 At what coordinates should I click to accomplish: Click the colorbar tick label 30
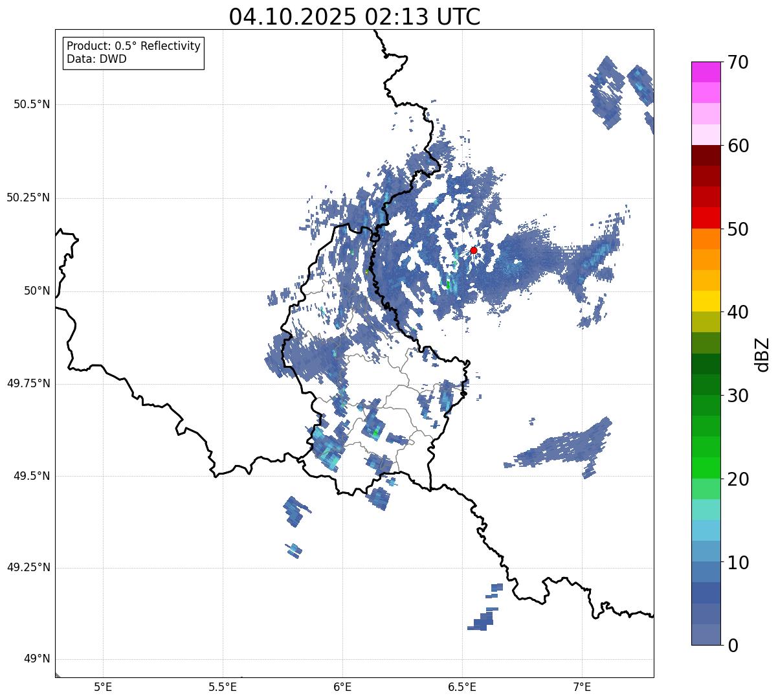pos(737,396)
